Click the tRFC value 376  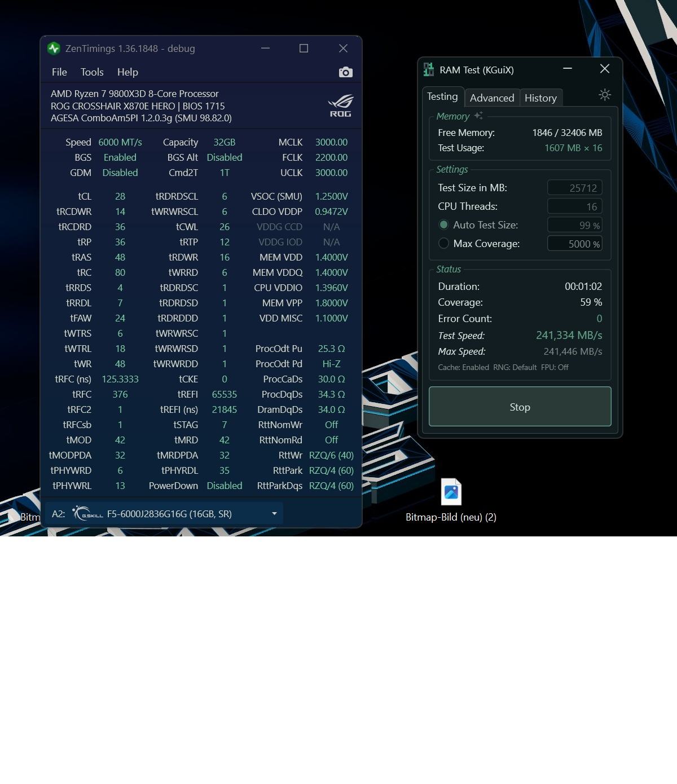[120, 394]
